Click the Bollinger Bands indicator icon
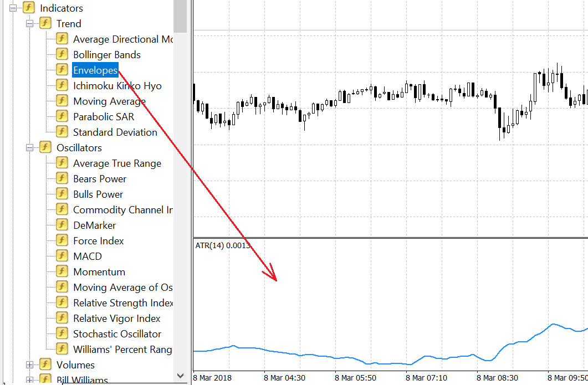 click(62, 54)
